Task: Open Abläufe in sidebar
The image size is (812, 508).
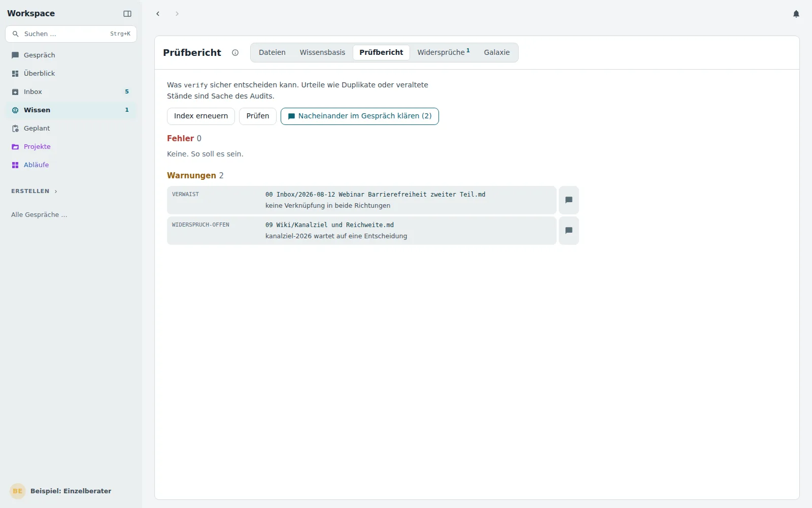Action: [x=71, y=165]
